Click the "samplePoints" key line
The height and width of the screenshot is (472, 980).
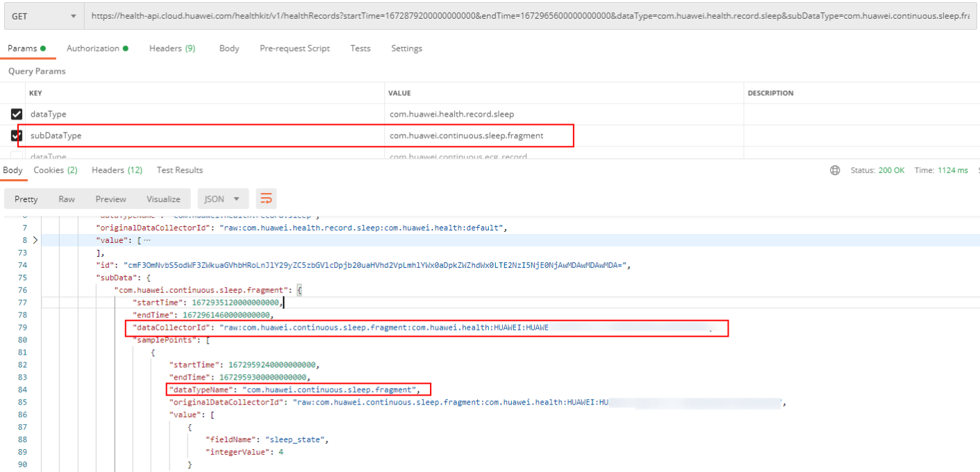tap(172, 340)
